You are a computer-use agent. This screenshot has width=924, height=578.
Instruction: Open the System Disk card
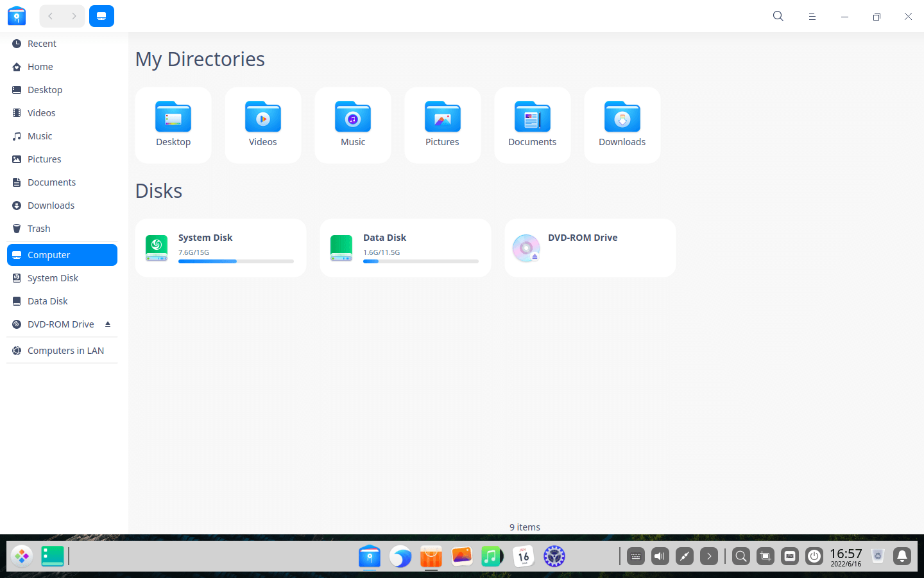point(221,248)
